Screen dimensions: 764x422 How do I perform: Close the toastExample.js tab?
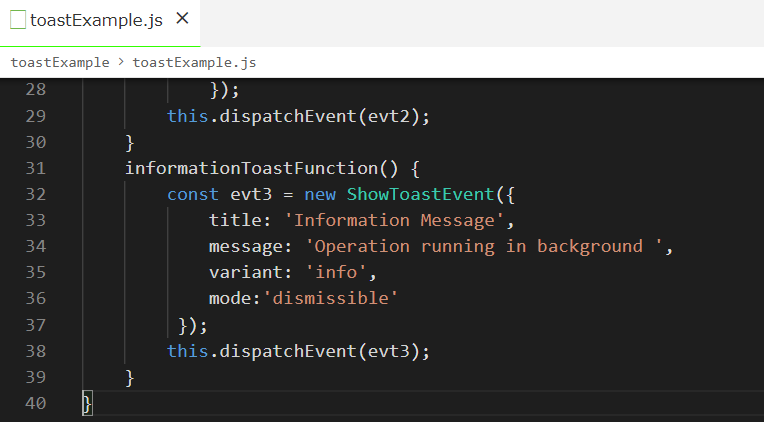click(182, 19)
